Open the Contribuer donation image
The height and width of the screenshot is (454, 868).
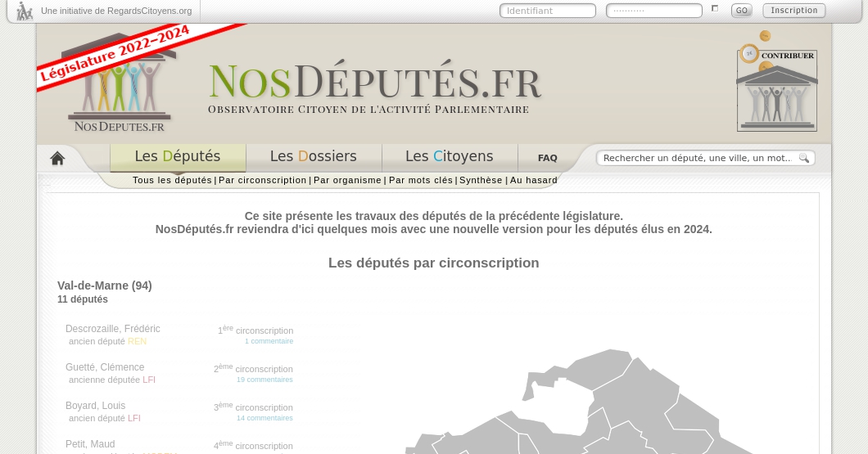point(776,81)
